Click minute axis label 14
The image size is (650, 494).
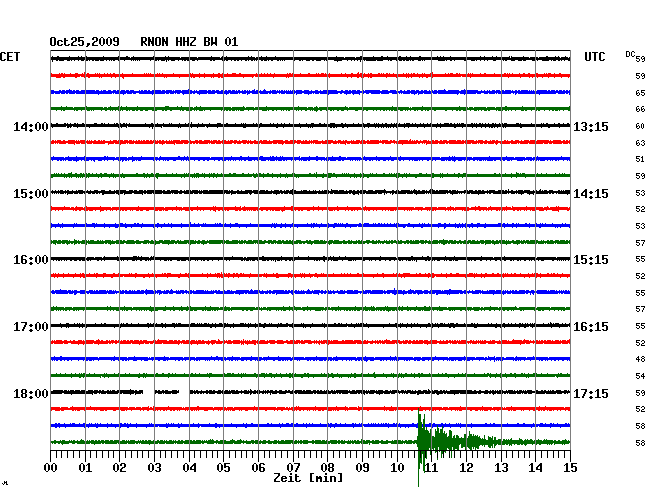click(535, 468)
